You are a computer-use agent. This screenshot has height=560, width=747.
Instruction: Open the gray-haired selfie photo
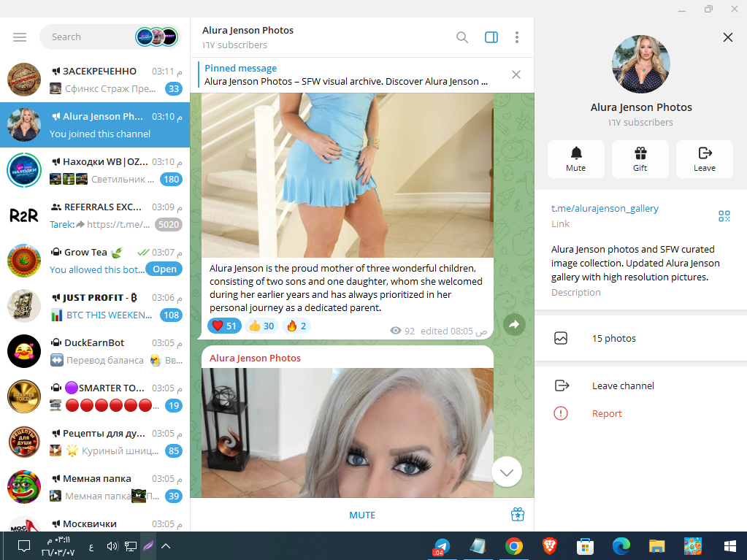(x=348, y=432)
